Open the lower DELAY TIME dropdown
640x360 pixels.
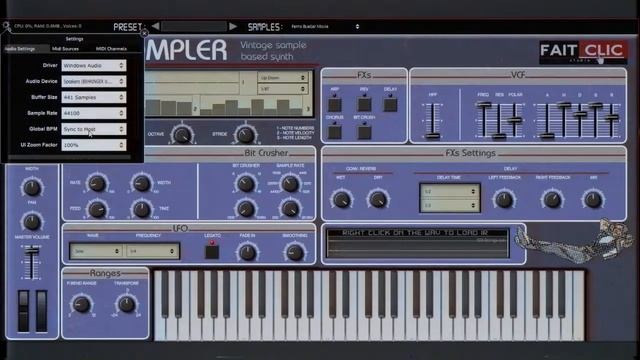pyautogui.click(x=449, y=205)
